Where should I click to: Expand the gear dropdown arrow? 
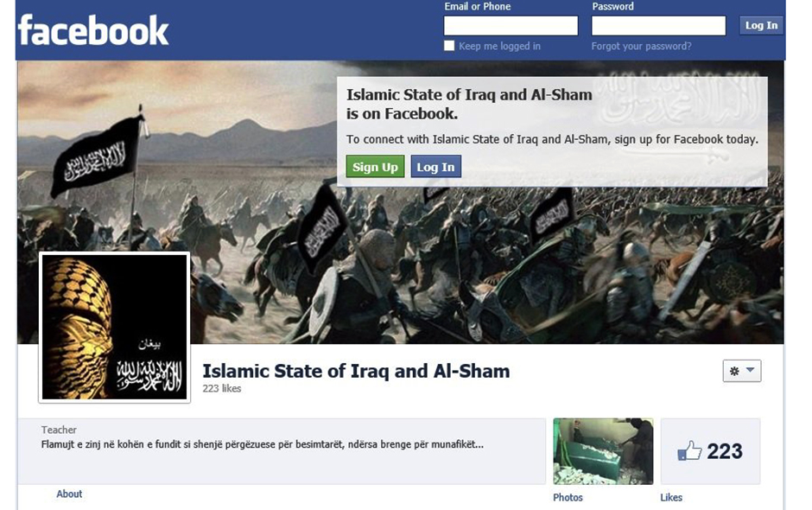751,370
